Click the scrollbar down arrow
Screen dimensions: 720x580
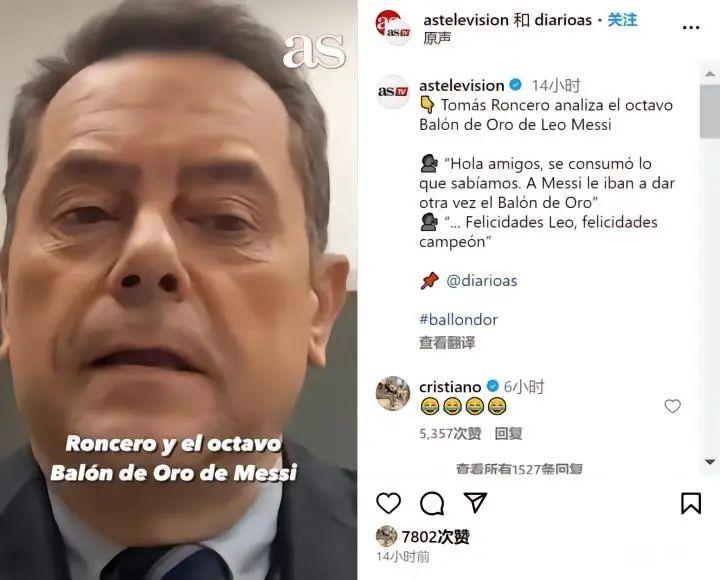[710, 462]
